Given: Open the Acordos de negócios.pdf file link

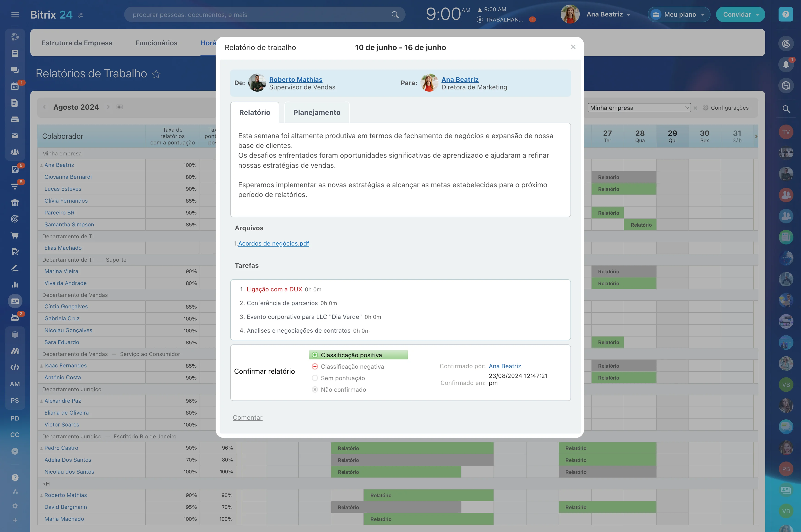Looking at the screenshot, I should (273, 243).
